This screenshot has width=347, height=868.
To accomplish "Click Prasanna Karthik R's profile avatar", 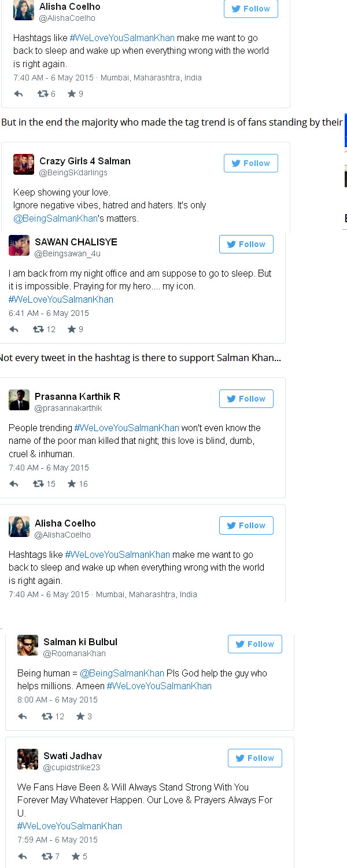I will pyautogui.click(x=19, y=400).
